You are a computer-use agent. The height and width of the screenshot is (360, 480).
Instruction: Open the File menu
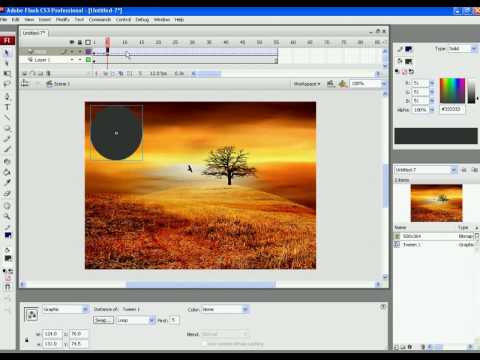point(4,20)
